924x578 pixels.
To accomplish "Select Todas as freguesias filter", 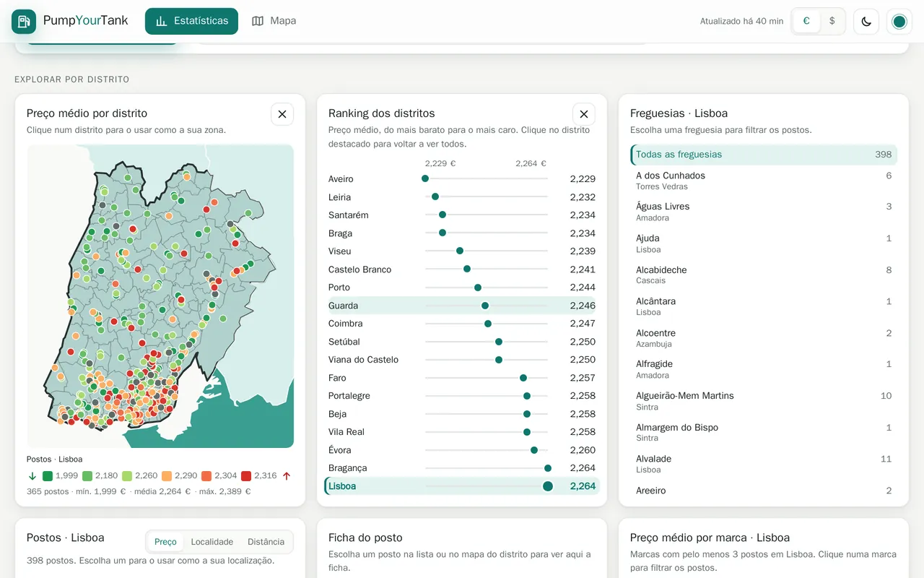I will coord(764,155).
